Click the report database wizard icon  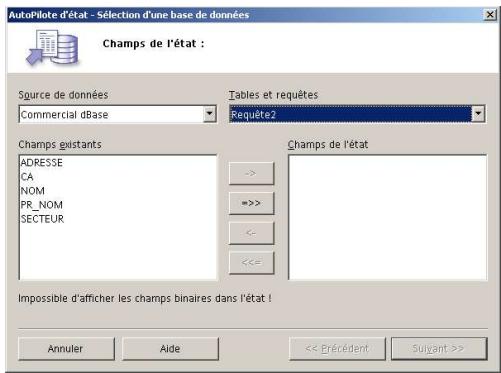coord(52,47)
